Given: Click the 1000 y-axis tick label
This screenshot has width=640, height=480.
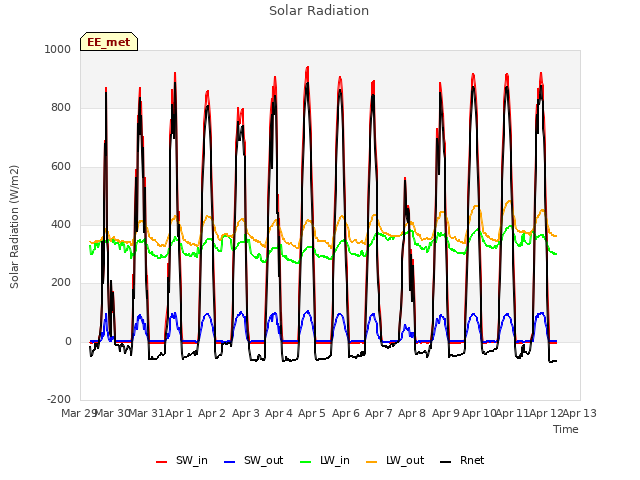Looking at the screenshot, I should [58, 49].
